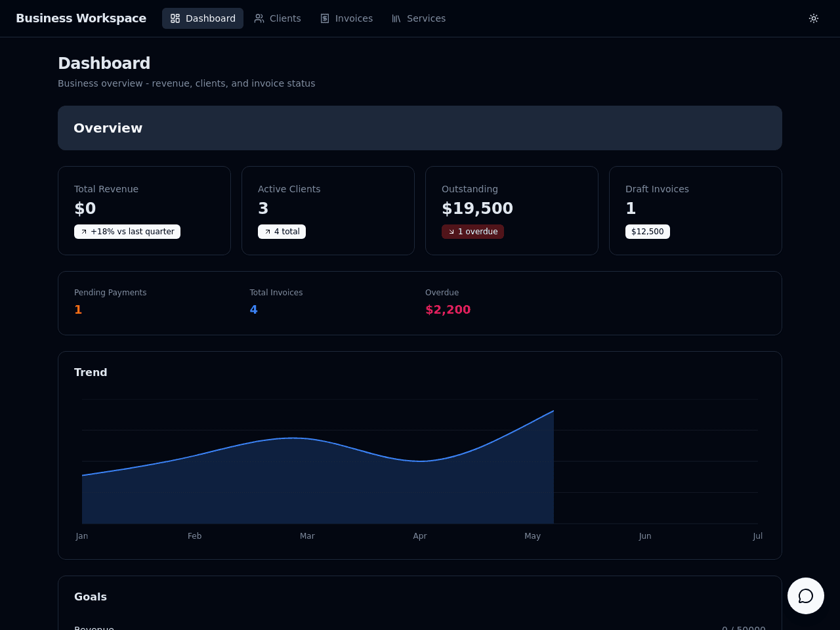Click the Overview section header
The image size is (840, 630).
[x=420, y=128]
